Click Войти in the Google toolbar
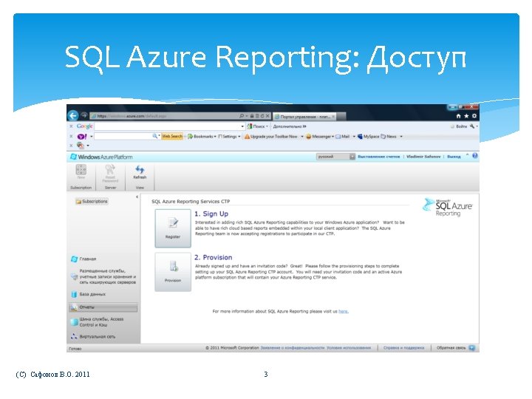Screen dimensions: 532x399 coord(461,126)
